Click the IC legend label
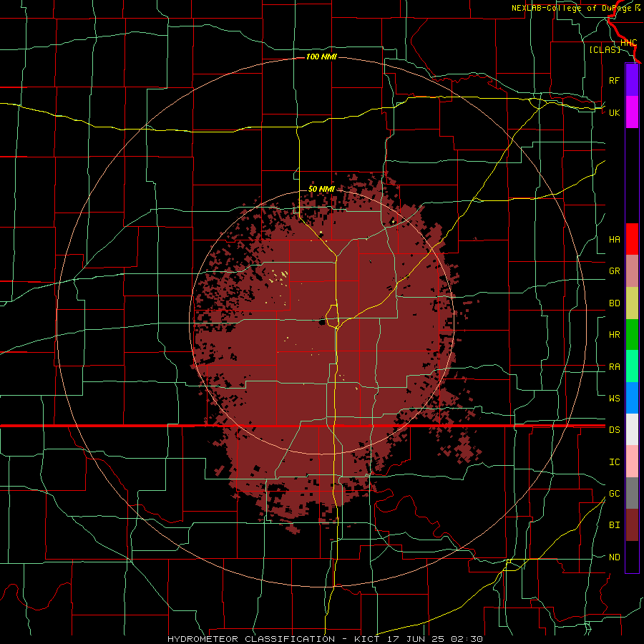 (614, 462)
